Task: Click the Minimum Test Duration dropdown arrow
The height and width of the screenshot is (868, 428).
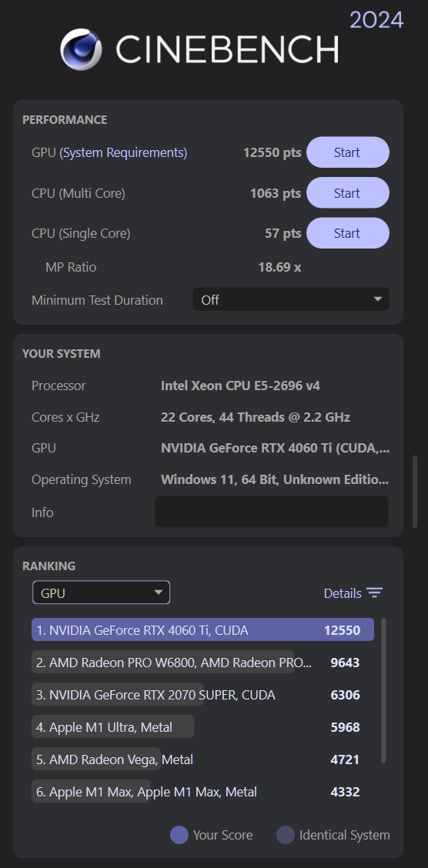Action: pos(378,299)
